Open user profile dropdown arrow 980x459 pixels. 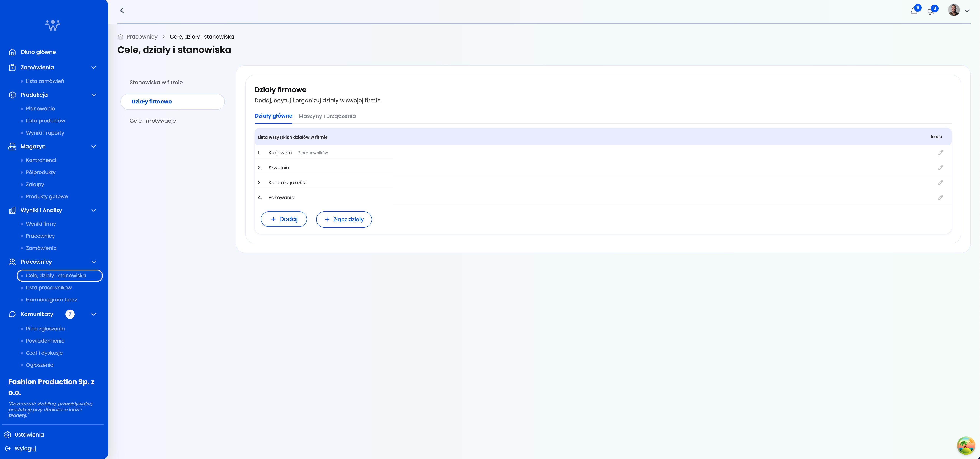click(967, 11)
